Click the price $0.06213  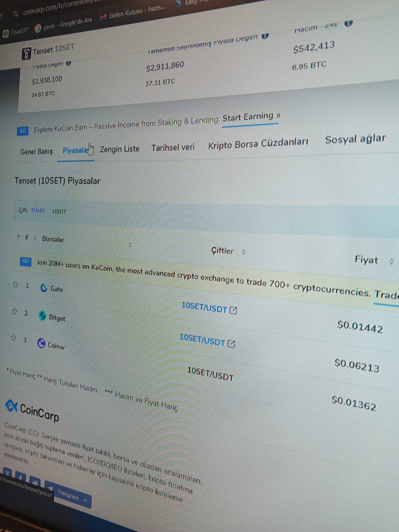[x=357, y=366]
